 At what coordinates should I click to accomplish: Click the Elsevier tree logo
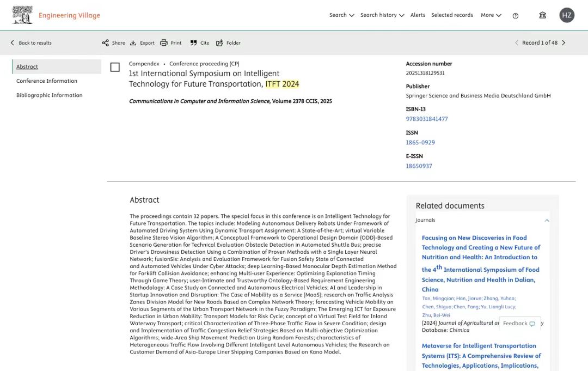point(22,15)
